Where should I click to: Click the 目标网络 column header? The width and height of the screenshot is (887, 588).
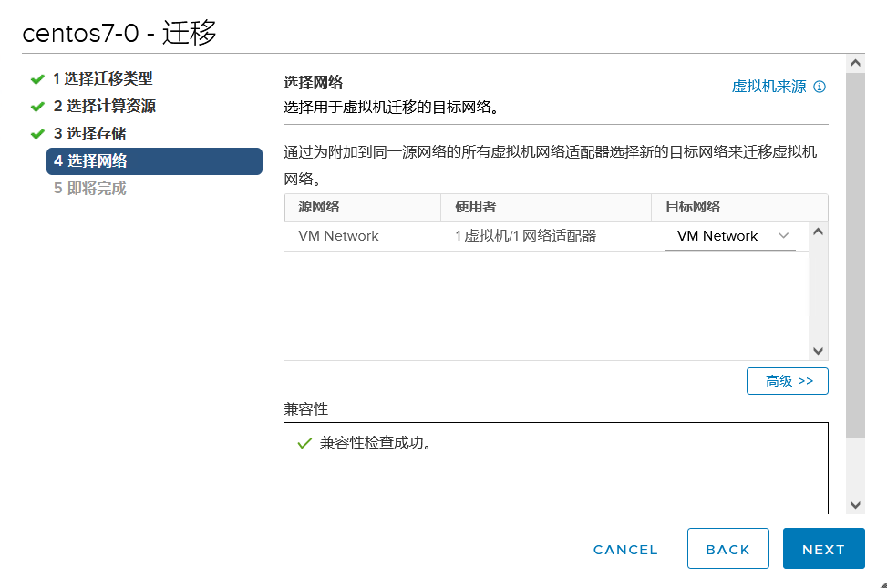coord(740,207)
